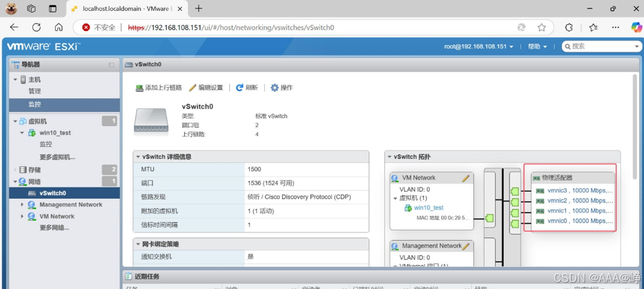Collapse the Virtual Machines (虚拟机) tree node

click(x=15, y=121)
